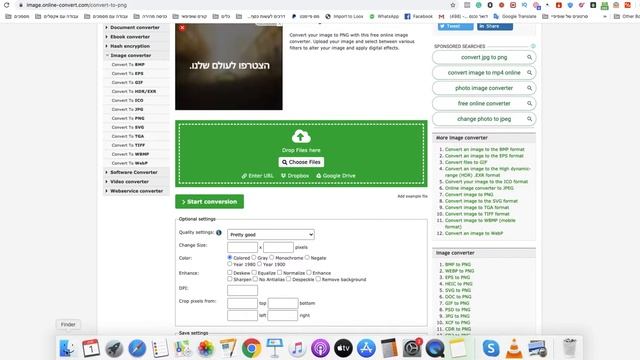The height and width of the screenshot is (360, 640).
Task: Open Calendar app in the dock
Action: click(x=91, y=348)
